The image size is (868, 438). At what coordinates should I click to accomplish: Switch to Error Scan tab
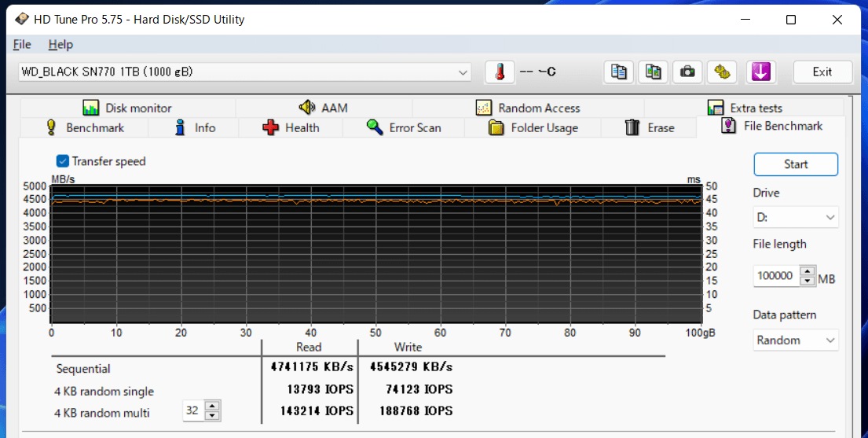click(404, 127)
